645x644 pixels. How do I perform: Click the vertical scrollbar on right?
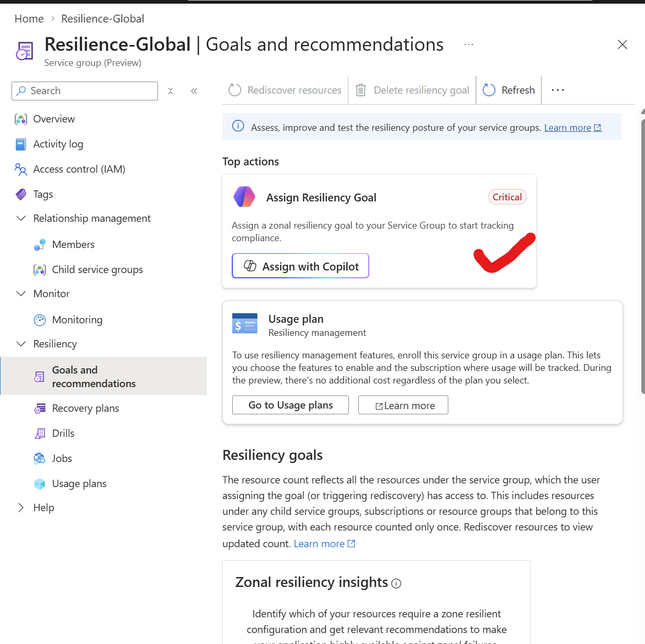[643, 256]
